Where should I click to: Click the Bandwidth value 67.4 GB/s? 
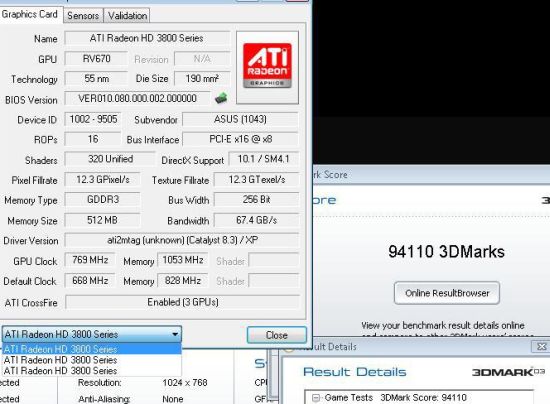(x=257, y=220)
